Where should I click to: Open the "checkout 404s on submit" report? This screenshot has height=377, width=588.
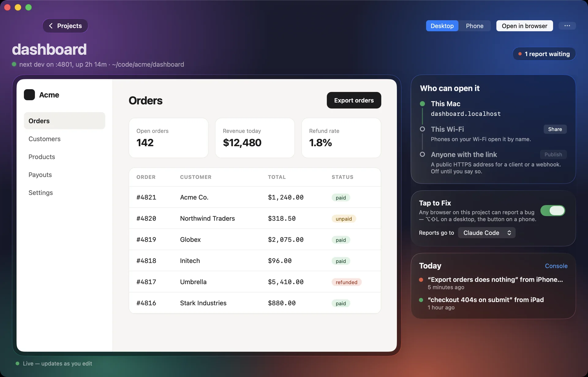click(493, 303)
